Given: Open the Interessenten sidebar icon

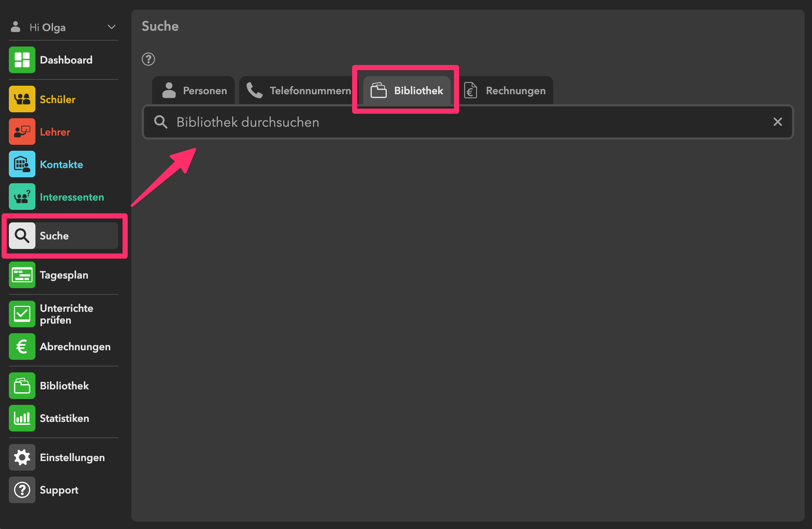Looking at the screenshot, I should [22, 197].
